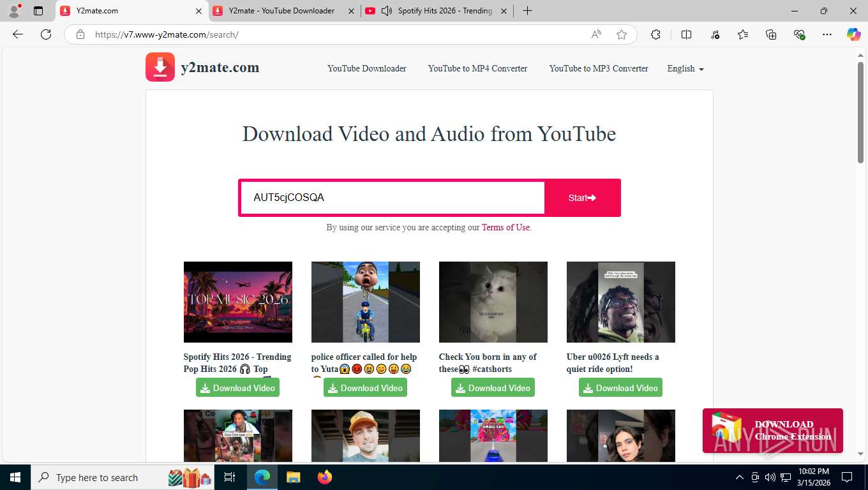Download Video for catshorts clip

click(493, 387)
